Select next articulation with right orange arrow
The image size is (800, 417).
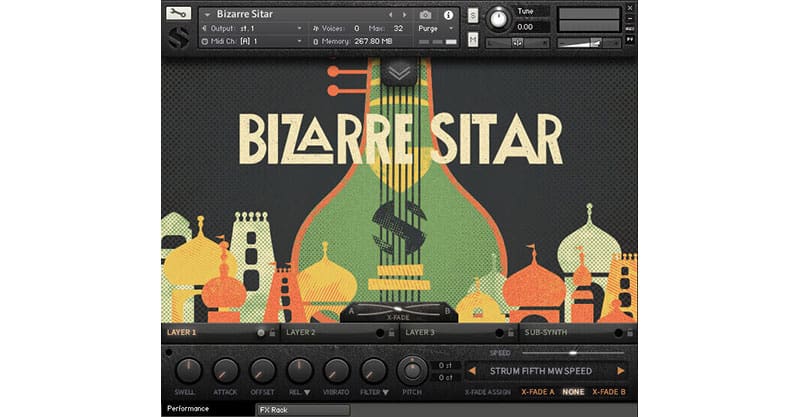pyautogui.click(x=620, y=371)
